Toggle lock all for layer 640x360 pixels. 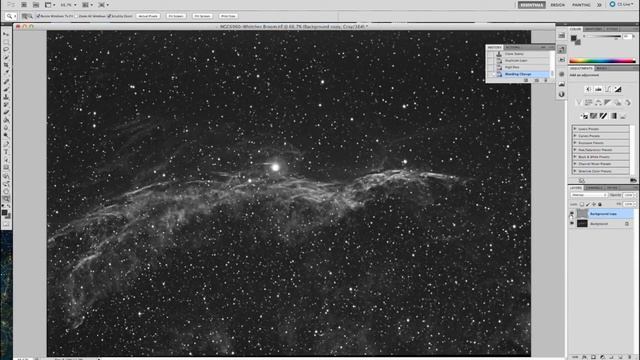tap(600, 204)
